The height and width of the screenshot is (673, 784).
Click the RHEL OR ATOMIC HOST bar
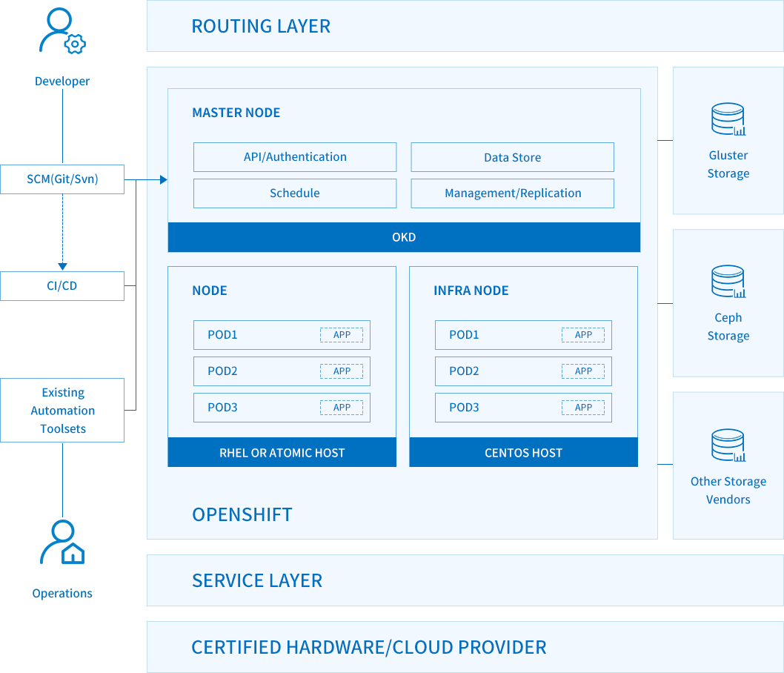point(282,453)
